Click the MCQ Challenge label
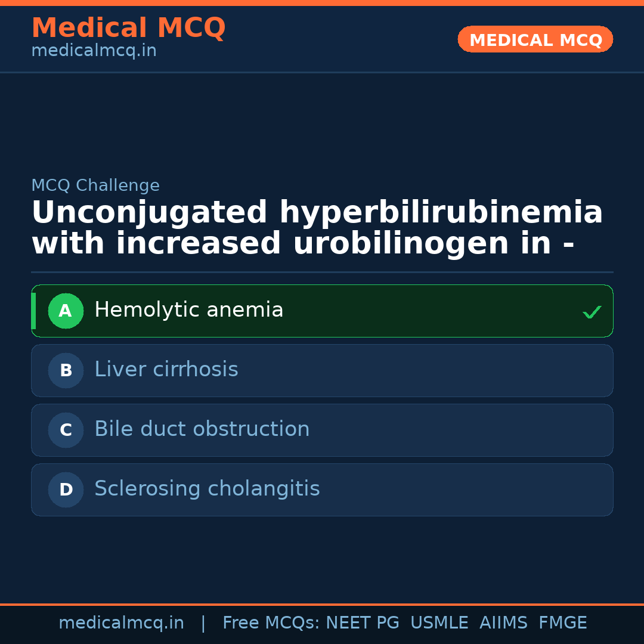 95,185
